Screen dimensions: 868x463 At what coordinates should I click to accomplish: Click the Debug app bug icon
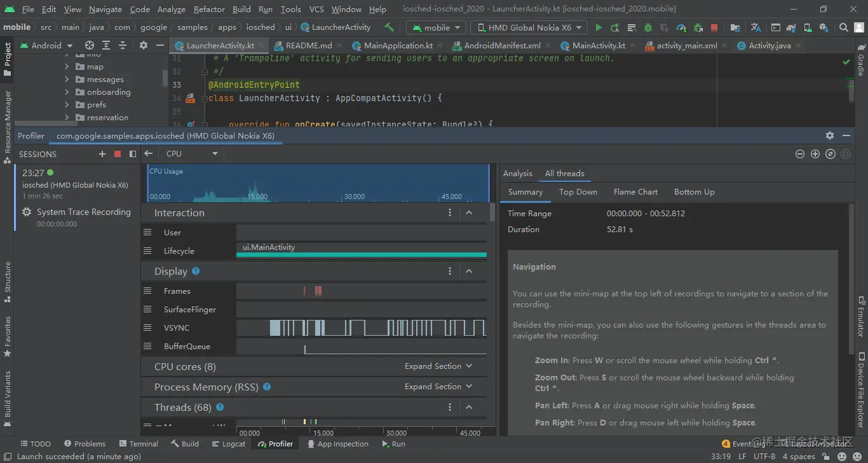(648, 27)
